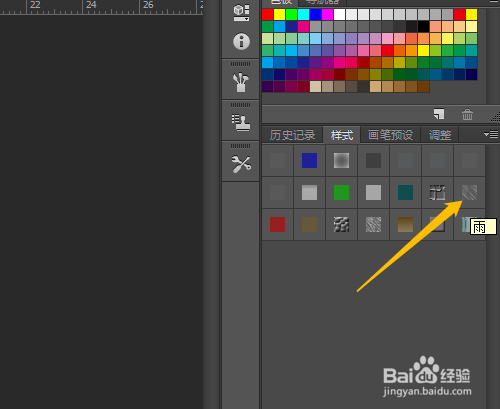Apply the striped style beside gold gradient
Screen dimensions: 500x409
[x=373, y=224]
